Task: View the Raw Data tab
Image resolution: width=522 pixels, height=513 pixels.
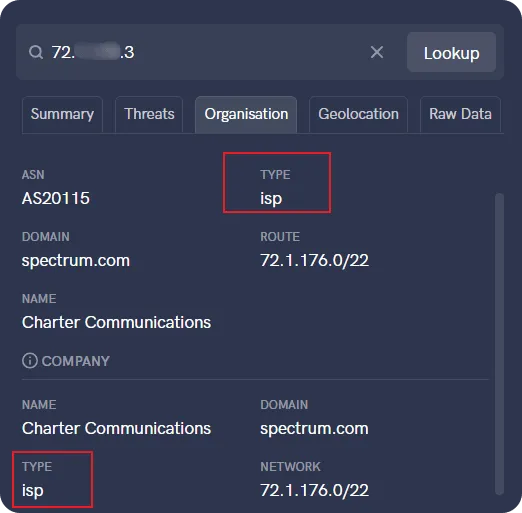Action: click(460, 114)
